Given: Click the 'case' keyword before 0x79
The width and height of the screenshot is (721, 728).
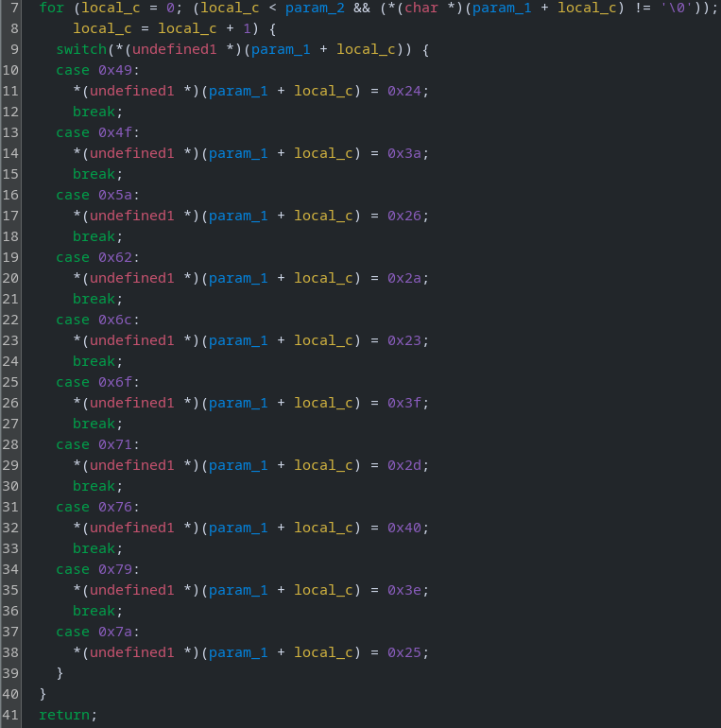Looking at the screenshot, I should (x=73, y=569).
